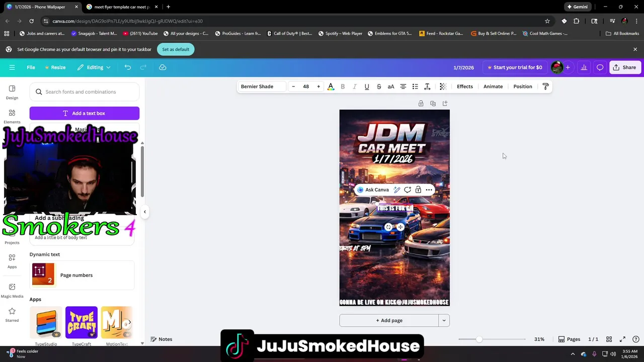Expand the Editing mode dropdown
Viewport: 644px width, 362px height.
94,67
